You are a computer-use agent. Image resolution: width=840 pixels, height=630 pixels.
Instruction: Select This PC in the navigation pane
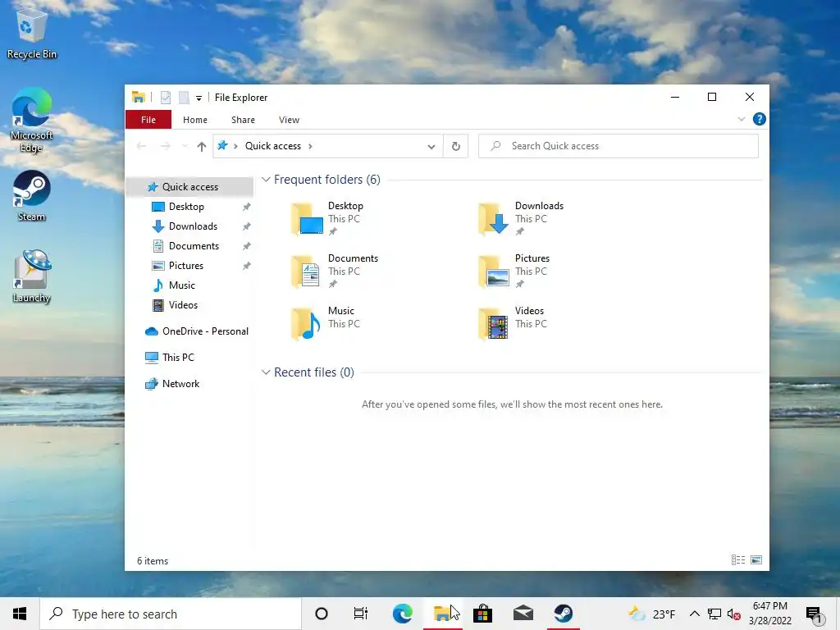pyautogui.click(x=178, y=358)
